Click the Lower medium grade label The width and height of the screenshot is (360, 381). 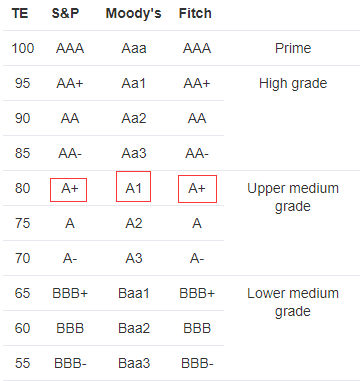tap(293, 302)
